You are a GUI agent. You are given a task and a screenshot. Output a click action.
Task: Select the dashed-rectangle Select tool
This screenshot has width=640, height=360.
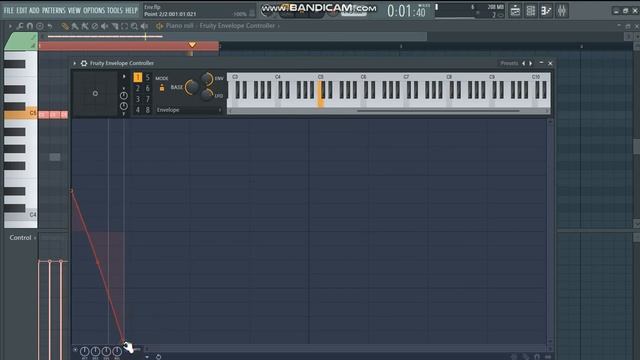(124, 26)
